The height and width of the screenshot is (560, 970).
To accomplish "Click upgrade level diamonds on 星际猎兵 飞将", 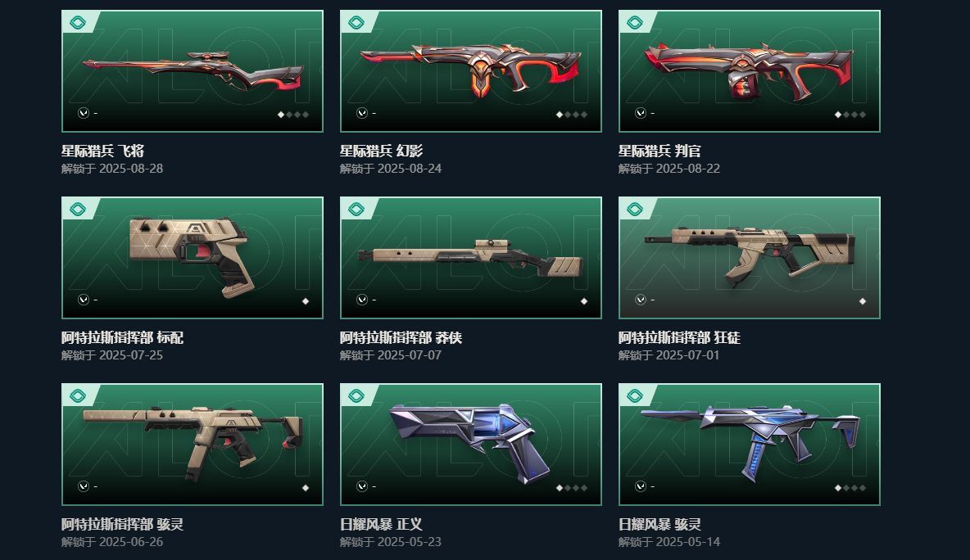I will coord(293,115).
